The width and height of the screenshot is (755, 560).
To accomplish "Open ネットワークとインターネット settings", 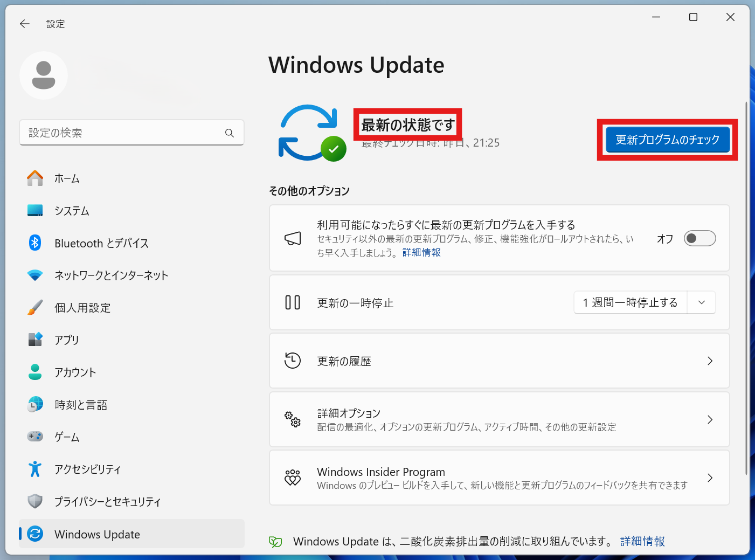I will point(131,275).
